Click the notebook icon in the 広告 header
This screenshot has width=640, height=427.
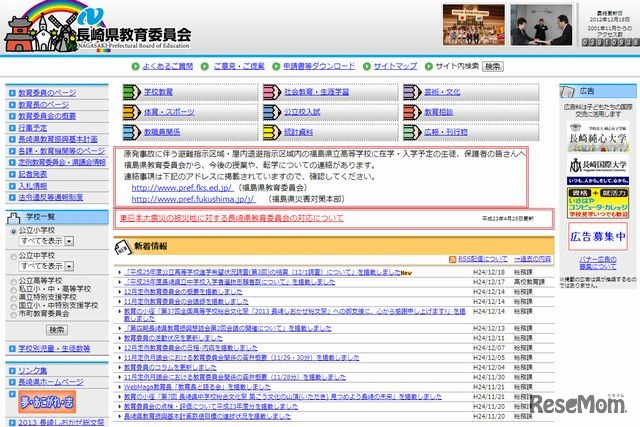pos(568,91)
